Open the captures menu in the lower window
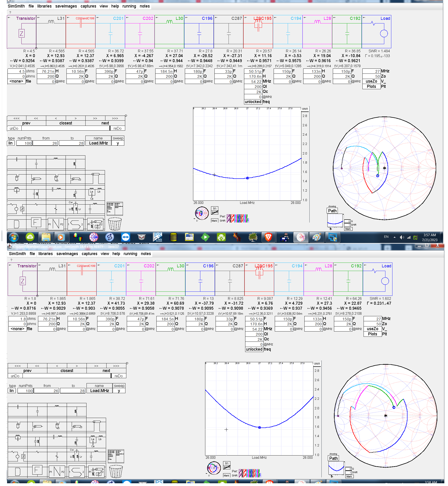Viewport: 448px width, 486px height. 90,254
